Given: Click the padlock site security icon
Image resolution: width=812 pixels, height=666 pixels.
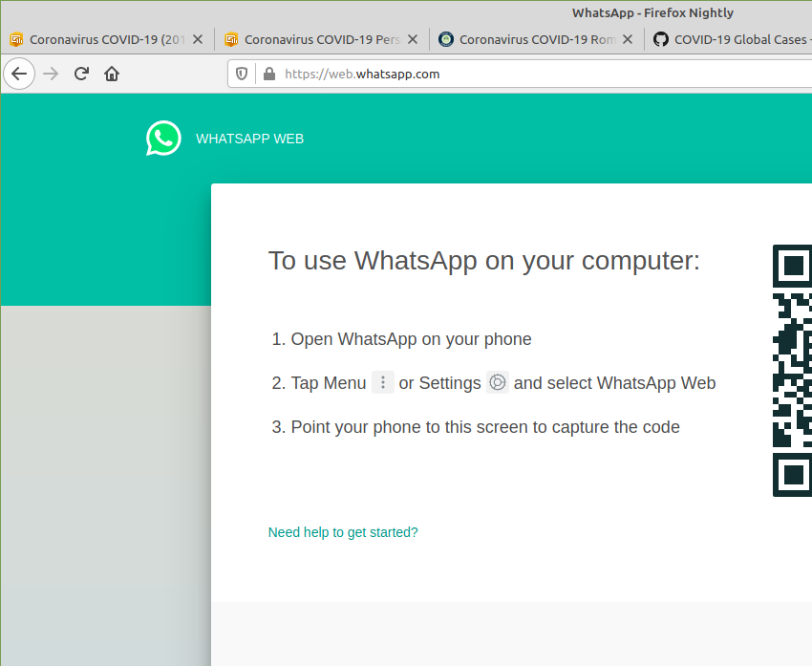Looking at the screenshot, I should point(268,74).
